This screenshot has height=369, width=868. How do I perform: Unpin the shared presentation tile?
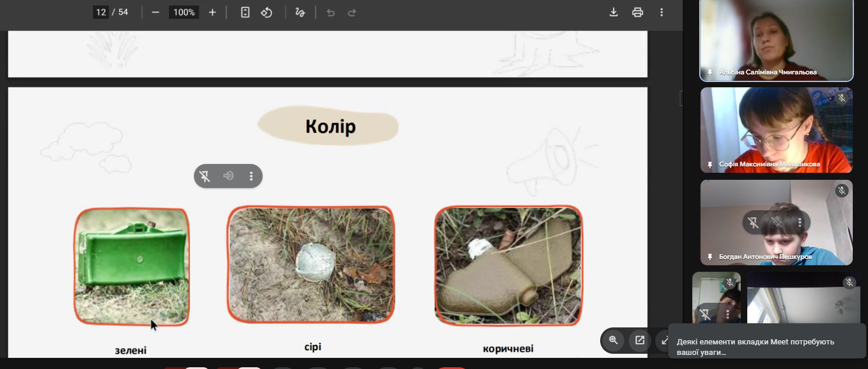coord(205,176)
